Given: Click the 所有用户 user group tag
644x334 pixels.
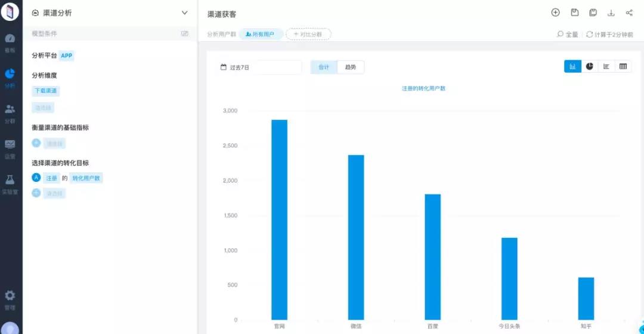Looking at the screenshot, I should (261, 34).
